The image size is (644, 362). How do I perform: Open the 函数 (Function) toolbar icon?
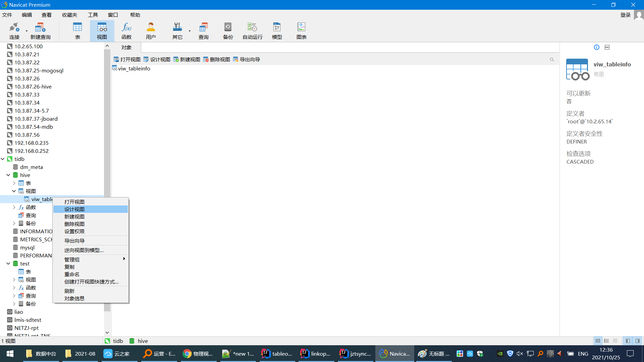[126, 31]
